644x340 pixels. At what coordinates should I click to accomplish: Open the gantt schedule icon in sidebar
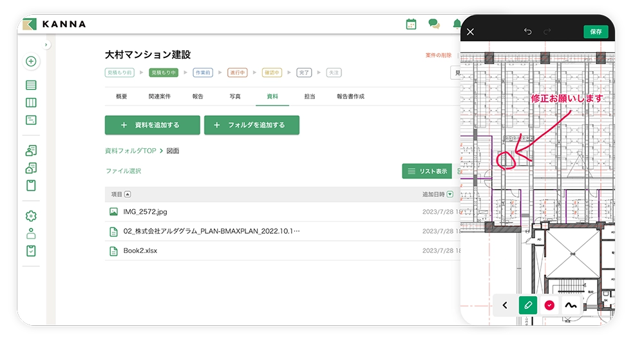(x=31, y=120)
